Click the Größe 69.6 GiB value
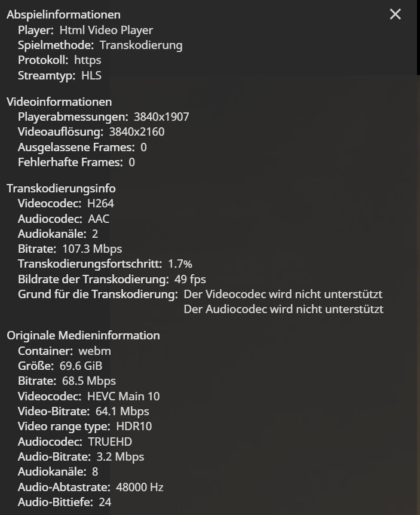The width and height of the screenshot is (420, 515). (x=82, y=366)
